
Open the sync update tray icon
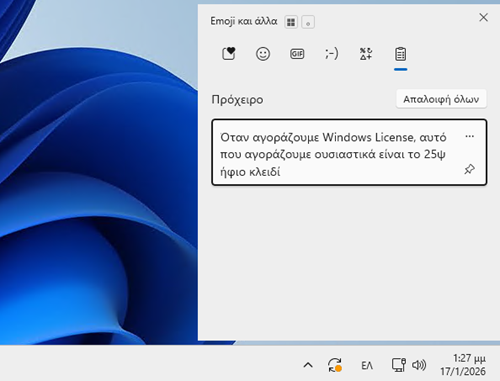(335, 365)
